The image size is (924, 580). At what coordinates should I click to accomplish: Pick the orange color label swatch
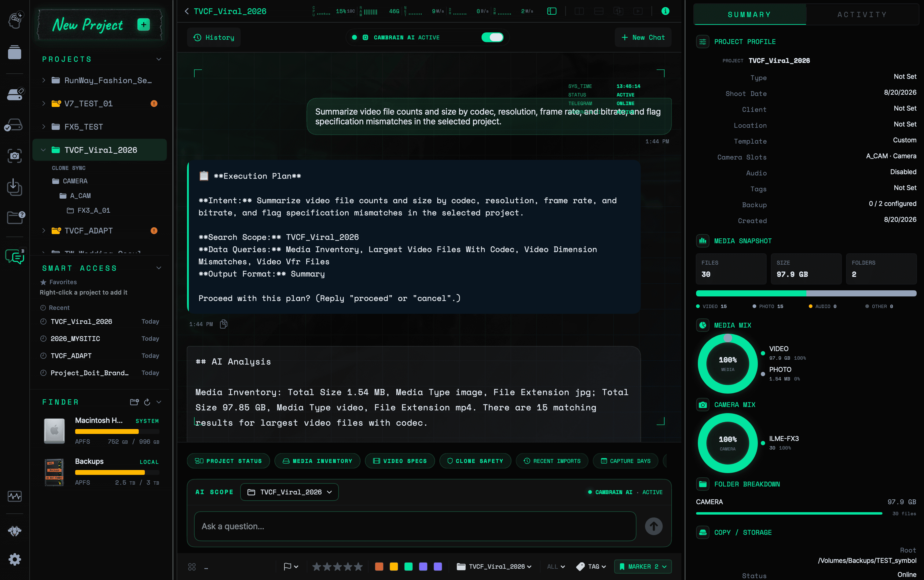point(379,567)
